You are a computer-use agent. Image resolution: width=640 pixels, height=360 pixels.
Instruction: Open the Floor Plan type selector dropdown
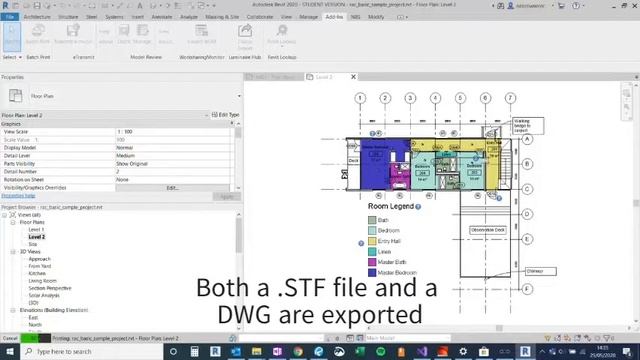tap(239, 96)
